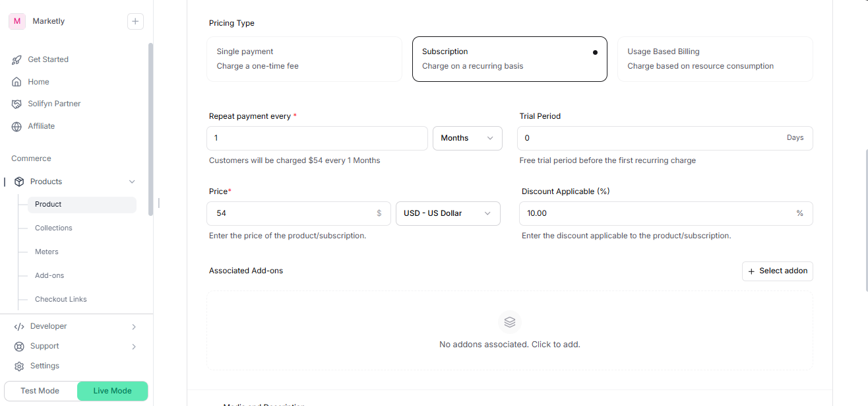Click the "Pricing Type" heading
The height and width of the screenshot is (406, 868).
pos(232,23)
